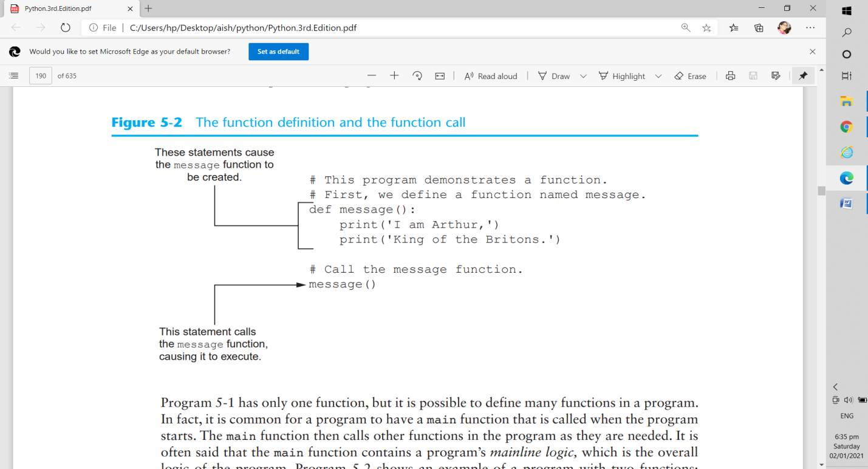
Task: Add this page to favorites
Action: 706,27
